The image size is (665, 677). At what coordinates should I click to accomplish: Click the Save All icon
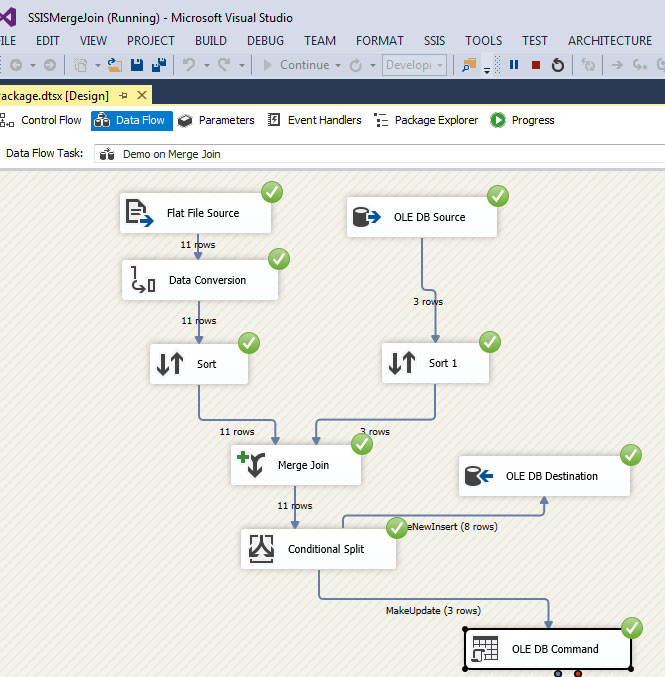coord(159,65)
